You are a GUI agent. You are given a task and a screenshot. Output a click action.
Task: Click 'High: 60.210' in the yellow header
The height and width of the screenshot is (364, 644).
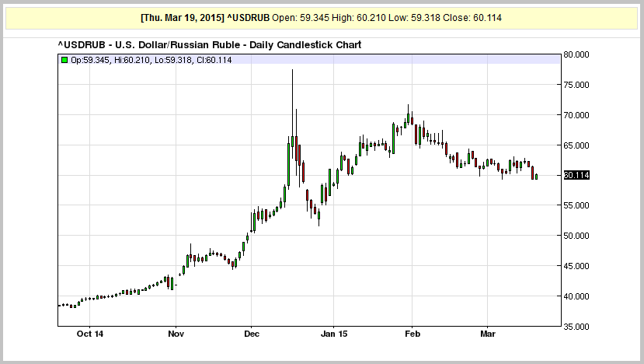357,18
